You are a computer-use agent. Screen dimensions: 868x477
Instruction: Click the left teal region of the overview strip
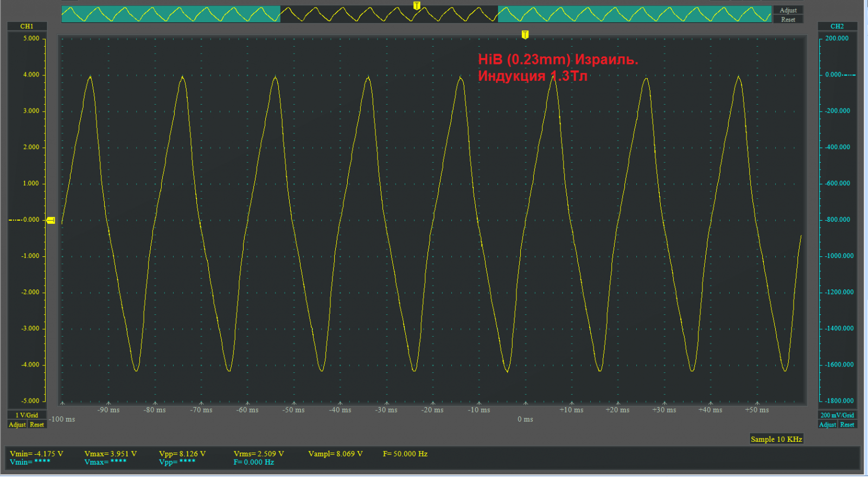(x=171, y=14)
